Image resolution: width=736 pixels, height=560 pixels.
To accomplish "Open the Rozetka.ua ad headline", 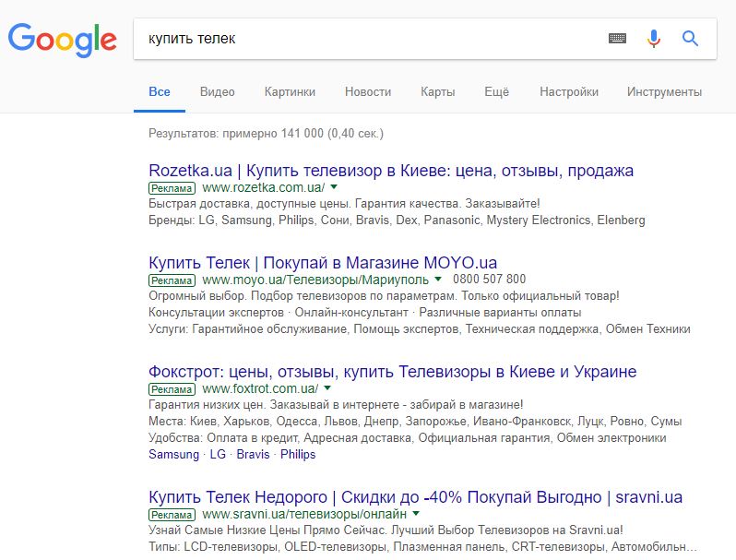I will point(391,171).
